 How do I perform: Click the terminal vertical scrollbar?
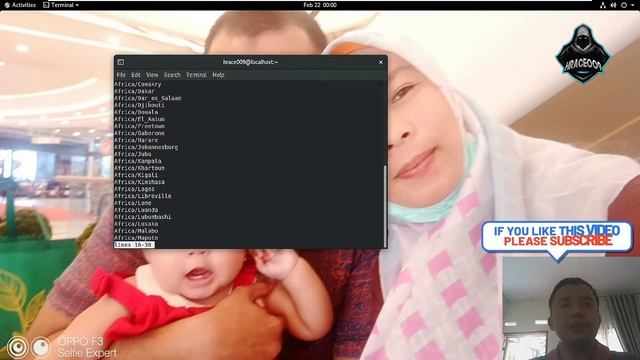coord(385,206)
